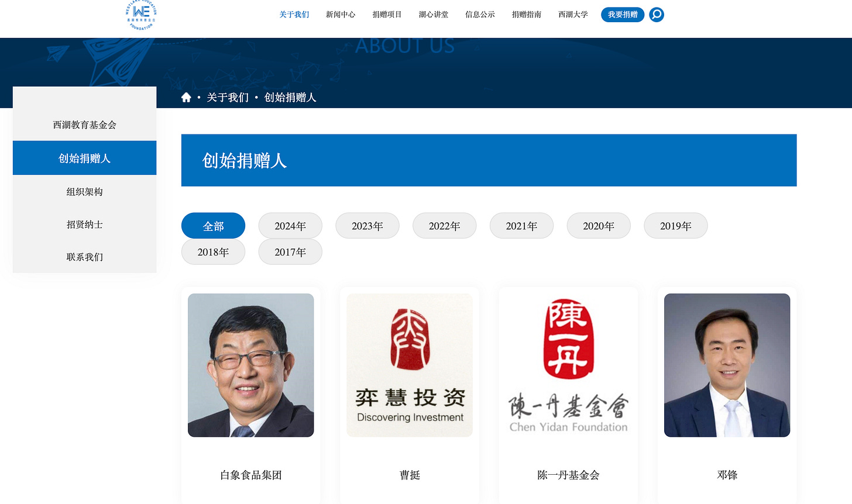Click the Westlake Education Foundation logo
This screenshot has width=852, height=504.
click(142, 15)
